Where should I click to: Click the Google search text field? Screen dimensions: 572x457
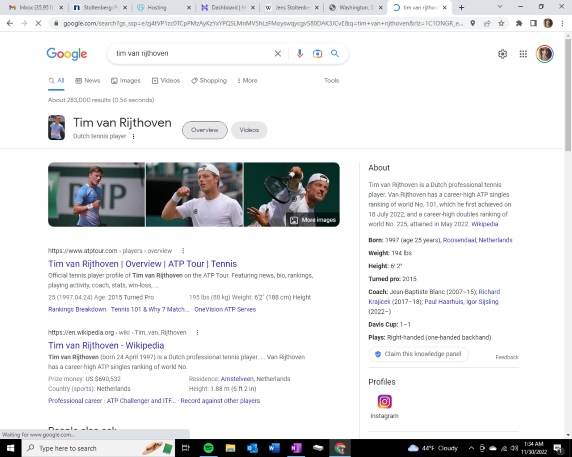coord(192,54)
